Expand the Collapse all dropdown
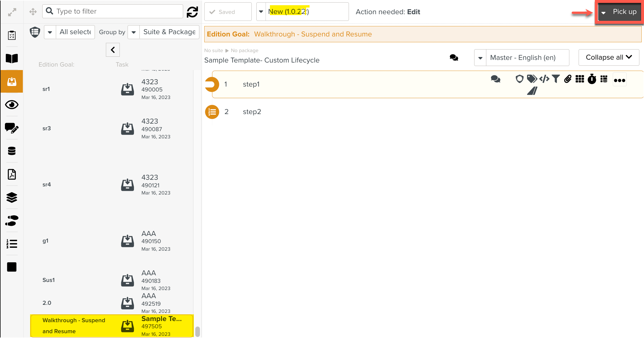This screenshot has height=352, width=644. 608,57
